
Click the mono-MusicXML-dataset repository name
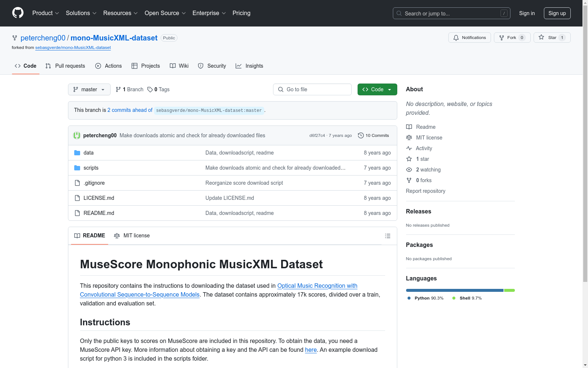tap(114, 38)
